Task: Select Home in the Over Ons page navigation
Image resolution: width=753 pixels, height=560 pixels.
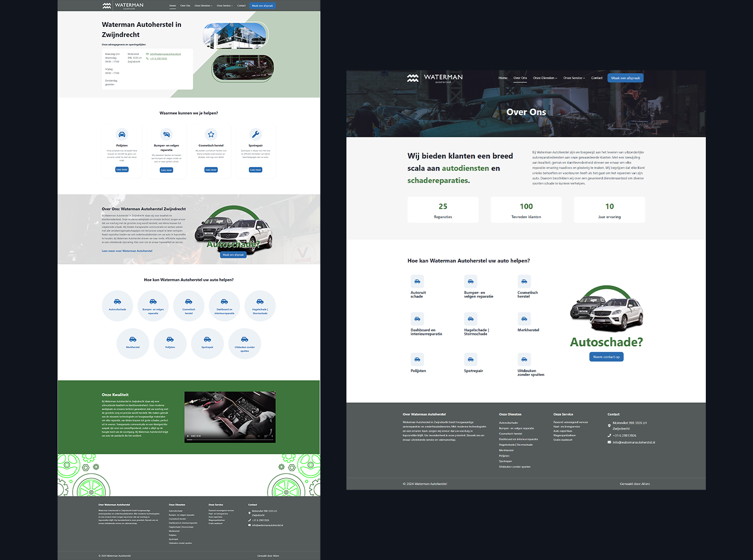Action: pos(503,78)
